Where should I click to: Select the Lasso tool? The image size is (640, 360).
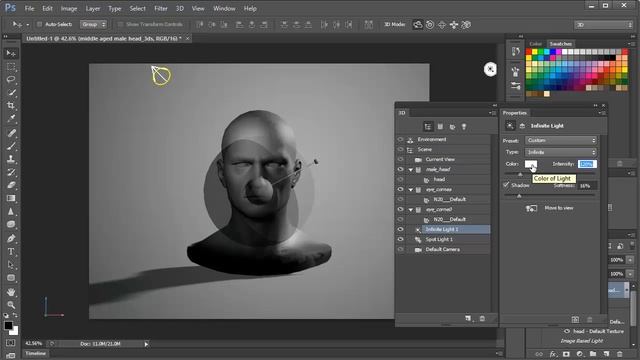pos(11,80)
